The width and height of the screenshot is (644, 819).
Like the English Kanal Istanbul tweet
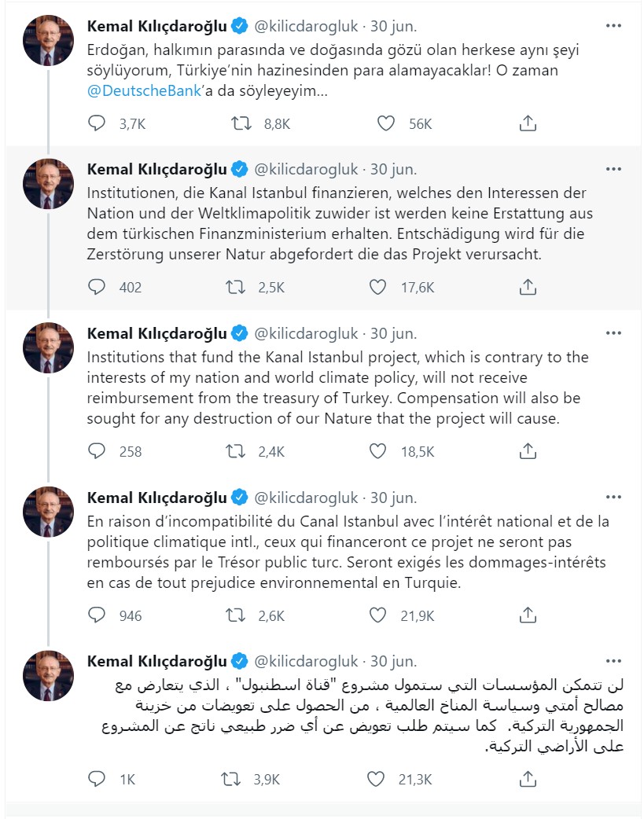pyautogui.click(x=377, y=451)
